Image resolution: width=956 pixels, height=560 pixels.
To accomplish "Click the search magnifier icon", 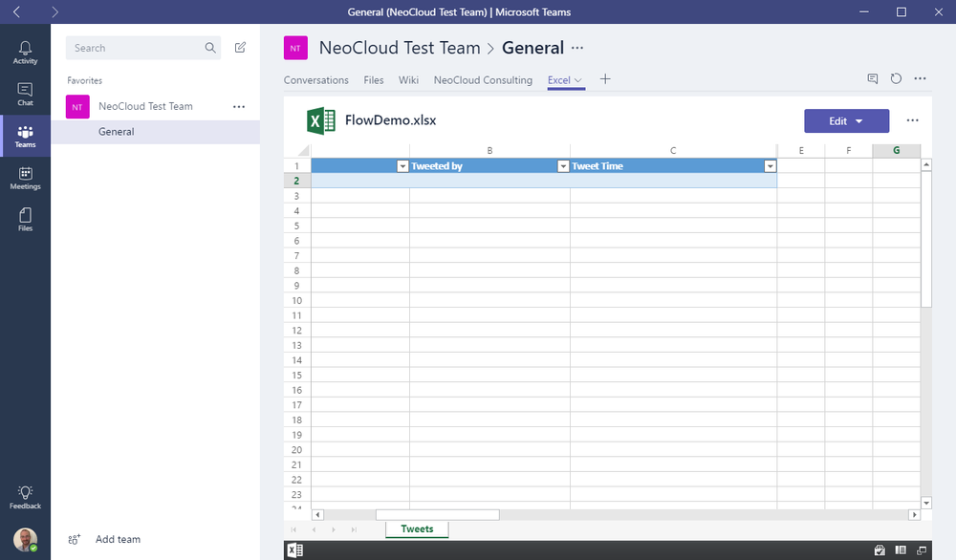I will click(210, 48).
